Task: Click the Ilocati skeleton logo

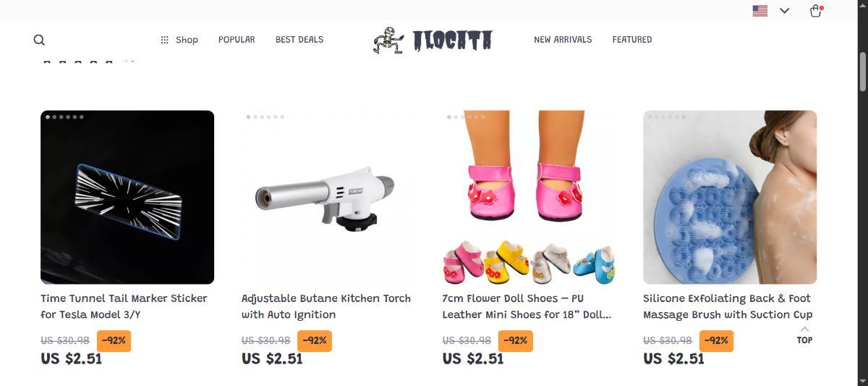Action: coord(433,41)
